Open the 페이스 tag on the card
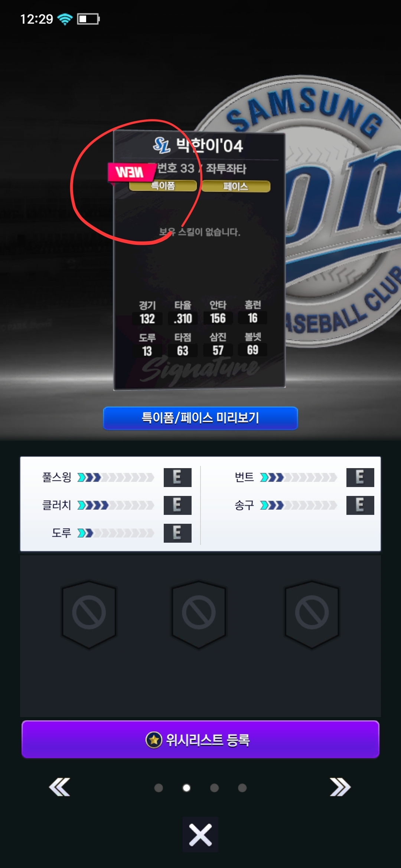Viewport: 401px width, 868px height. point(236,186)
